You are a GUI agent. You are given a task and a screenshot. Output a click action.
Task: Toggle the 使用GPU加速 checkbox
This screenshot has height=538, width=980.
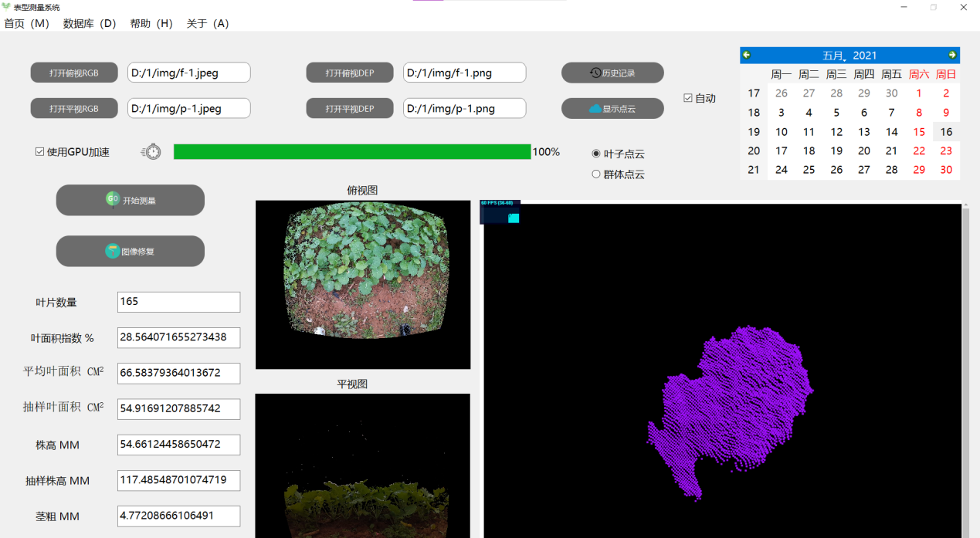click(x=40, y=152)
